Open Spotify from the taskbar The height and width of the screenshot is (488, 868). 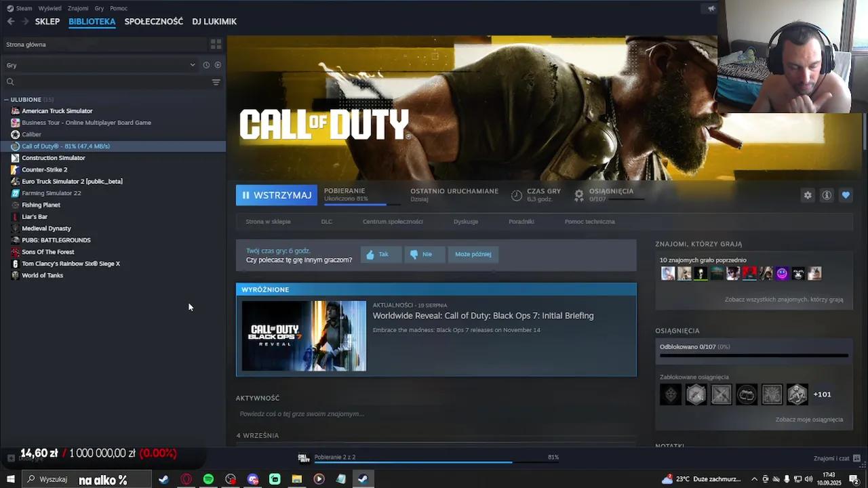208,479
